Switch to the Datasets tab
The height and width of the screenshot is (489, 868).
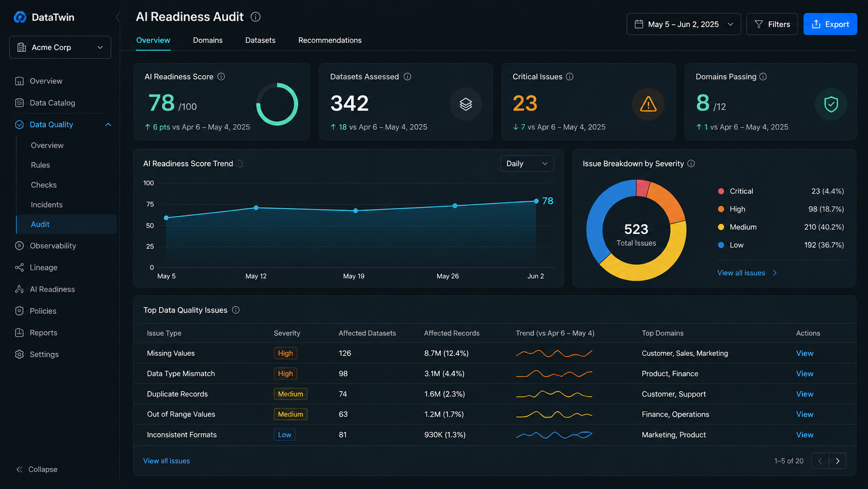click(261, 41)
